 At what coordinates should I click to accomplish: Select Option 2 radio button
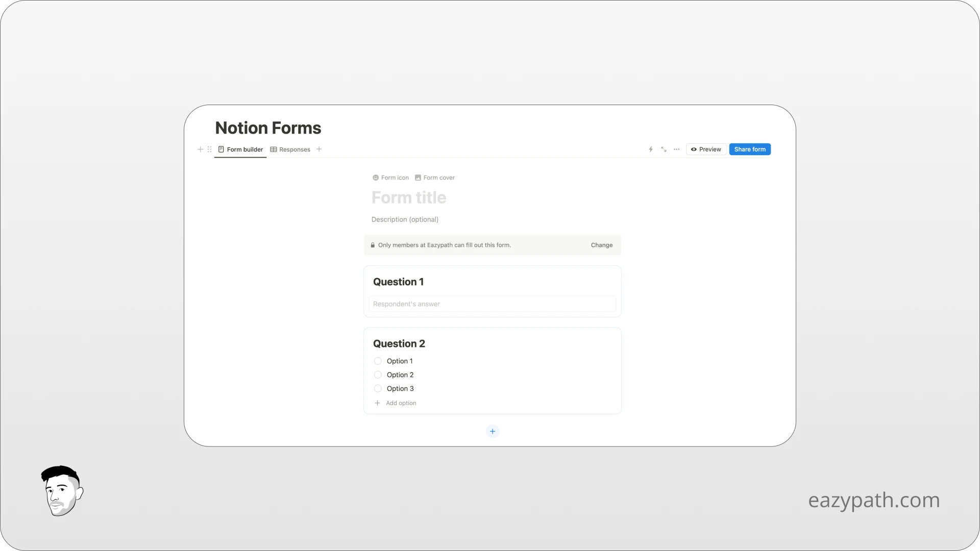[378, 374]
